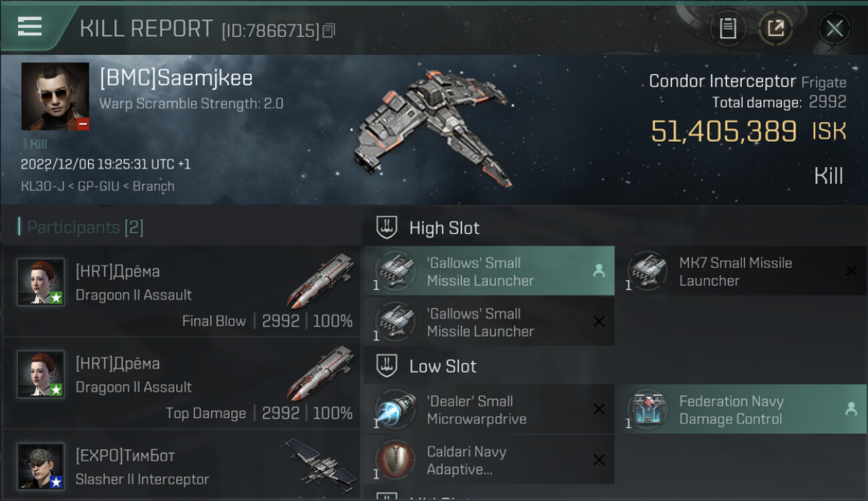Select the 'Dealer' Small Microwarpdrive module
Image resolution: width=868 pixels, height=501 pixels.
pos(489,409)
